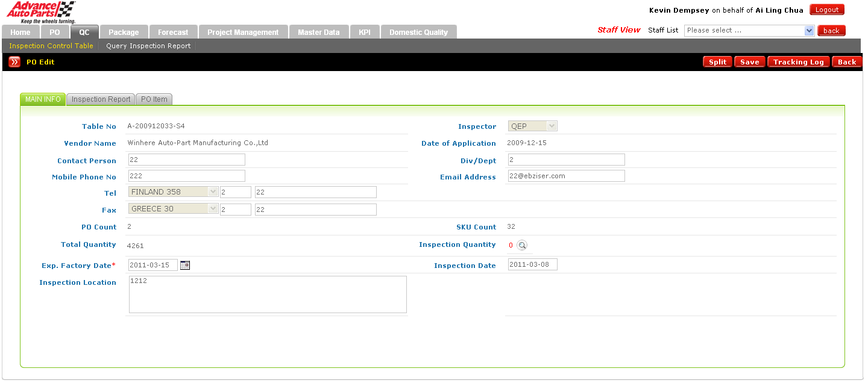Switch to the Inspection Report tab
This screenshot has width=868, height=386.
(101, 99)
